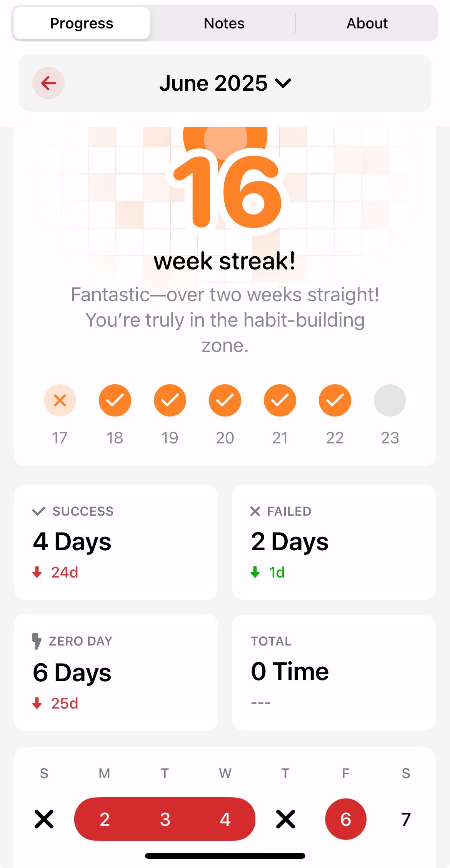Open the About tab

(x=367, y=23)
